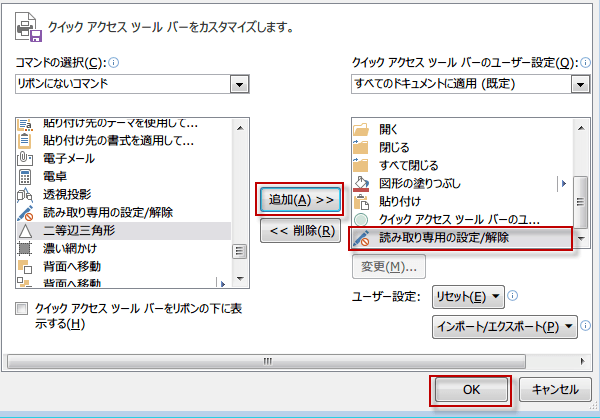Click info icon next to リセット button
600x418 pixels.
[x=512, y=296]
